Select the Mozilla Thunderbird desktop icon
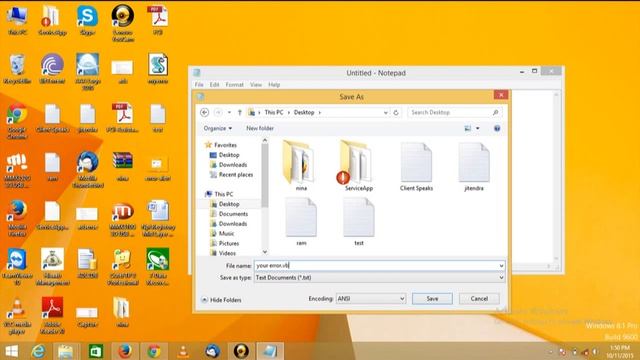Image resolution: width=640 pixels, height=360 pixels. click(87, 169)
